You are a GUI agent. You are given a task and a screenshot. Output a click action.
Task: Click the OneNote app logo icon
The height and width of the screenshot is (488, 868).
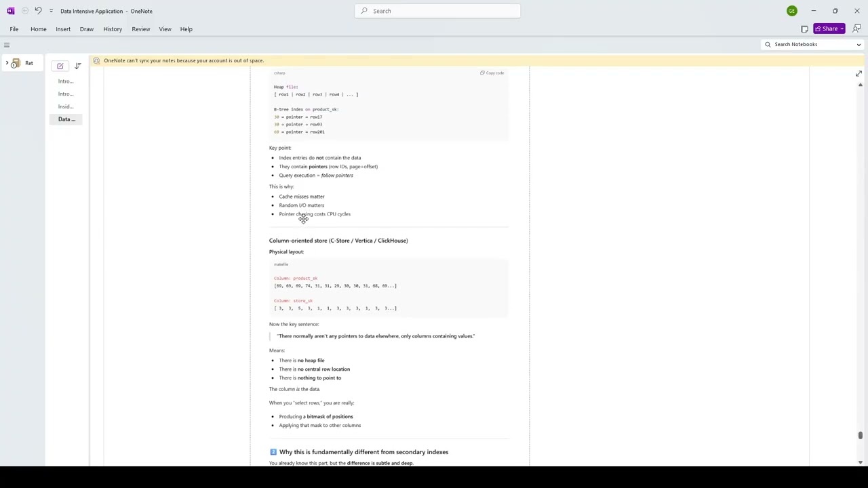[10, 11]
